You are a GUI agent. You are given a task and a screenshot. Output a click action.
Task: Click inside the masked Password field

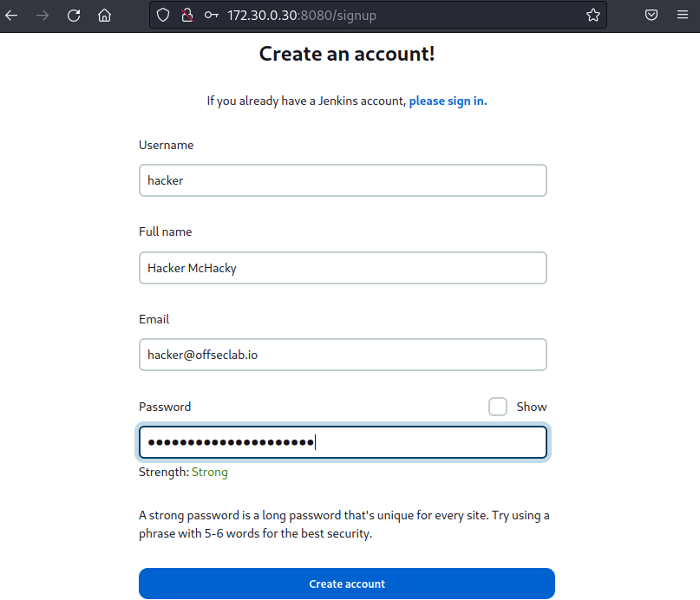343,442
